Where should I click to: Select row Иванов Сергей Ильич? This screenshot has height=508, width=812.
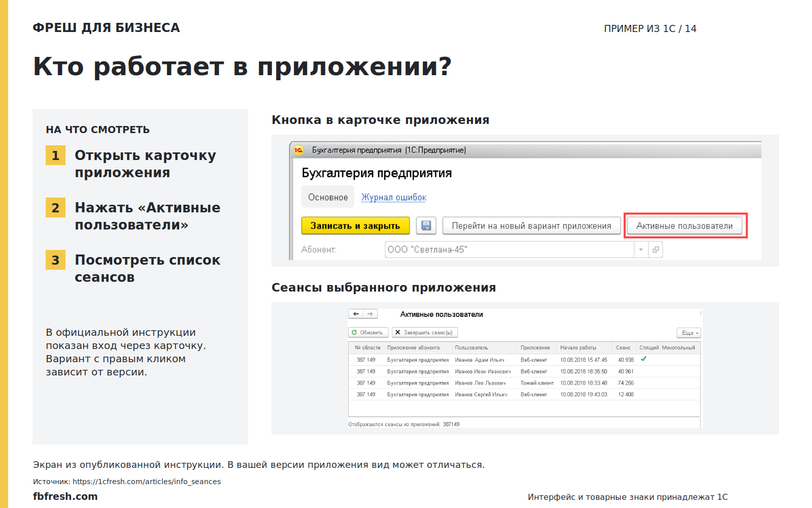[x=524, y=394]
